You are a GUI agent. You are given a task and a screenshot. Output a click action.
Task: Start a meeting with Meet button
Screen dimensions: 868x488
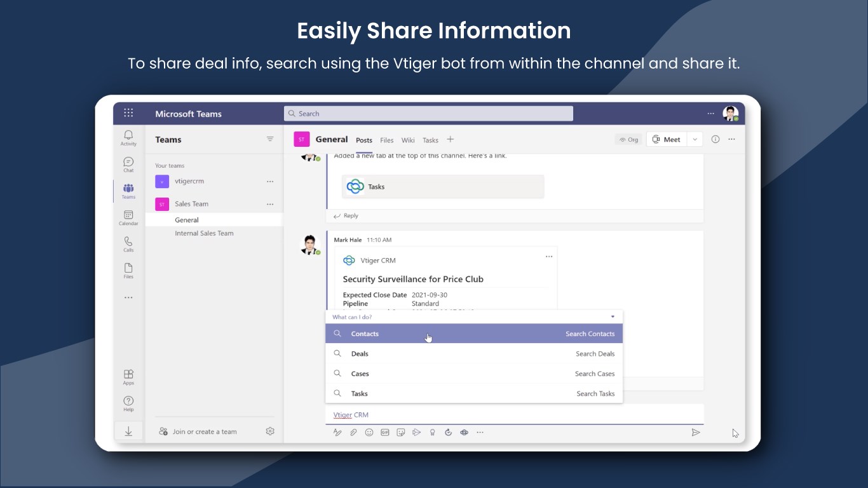tap(667, 139)
